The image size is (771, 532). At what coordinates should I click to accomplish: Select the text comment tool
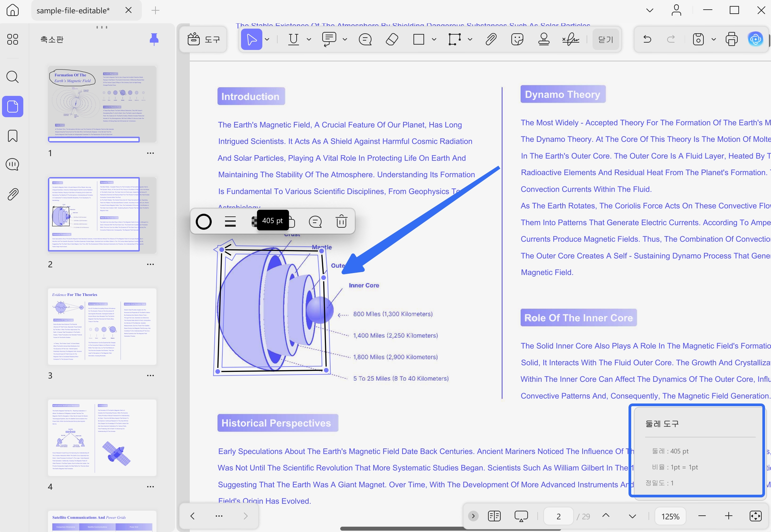(329, 39)
